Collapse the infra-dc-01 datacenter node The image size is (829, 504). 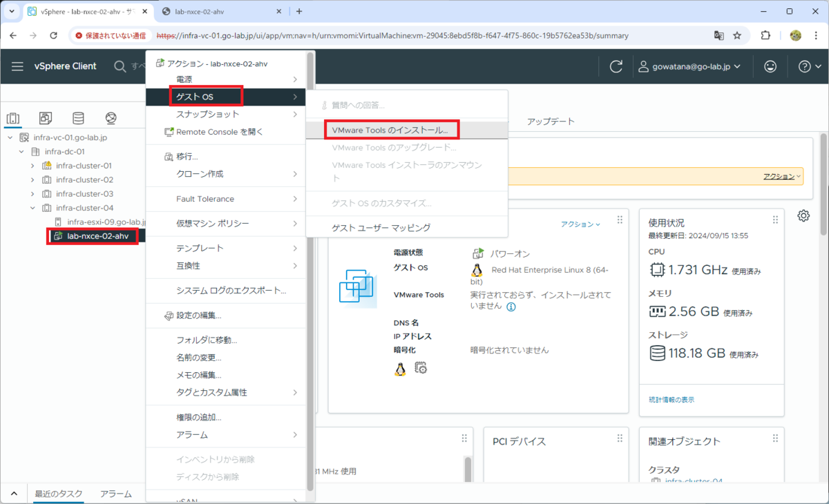[x=21, y=151]
